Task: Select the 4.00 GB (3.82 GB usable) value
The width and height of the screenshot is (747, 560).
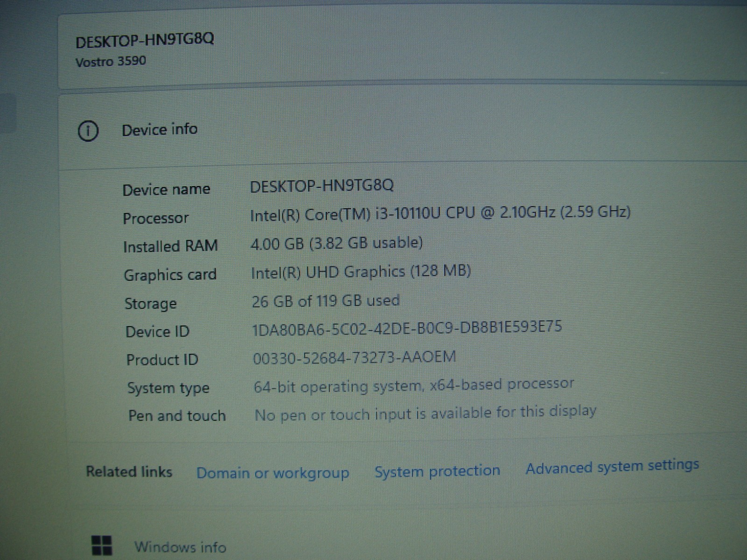Action: (337, 243)
